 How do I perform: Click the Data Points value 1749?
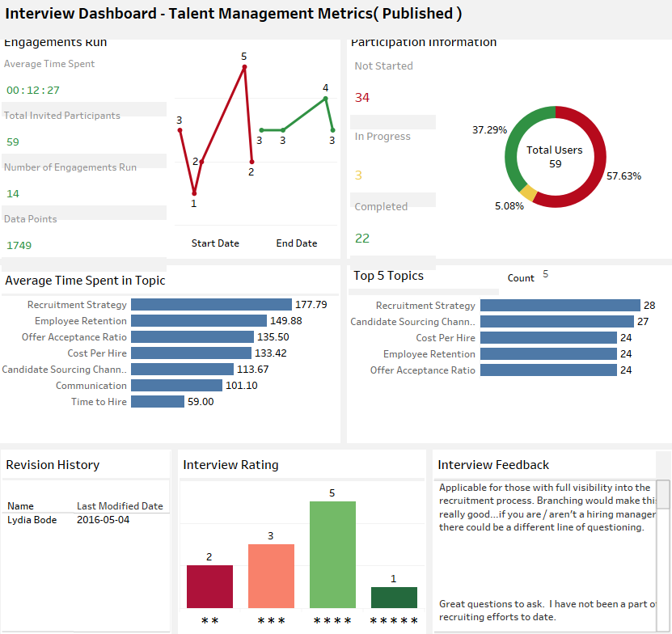pos(17,245)
